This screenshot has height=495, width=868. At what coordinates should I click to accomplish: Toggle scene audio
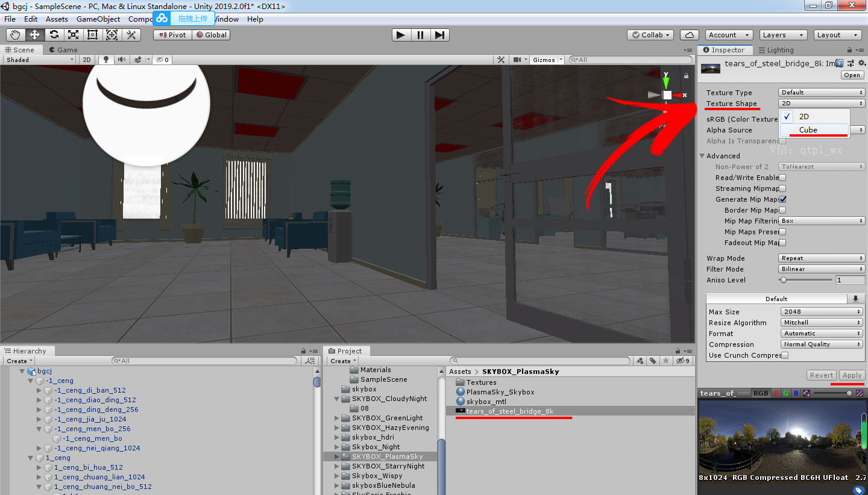tap(122, 60)
